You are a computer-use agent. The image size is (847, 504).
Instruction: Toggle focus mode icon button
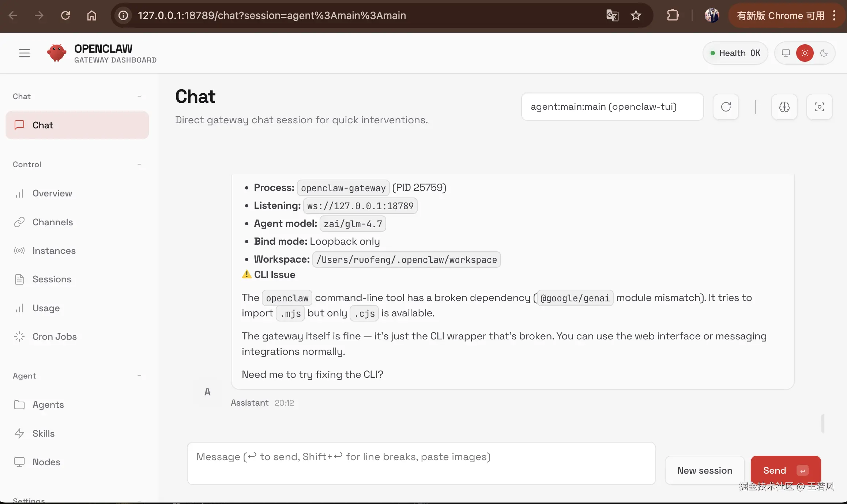(x=819, y=107)
